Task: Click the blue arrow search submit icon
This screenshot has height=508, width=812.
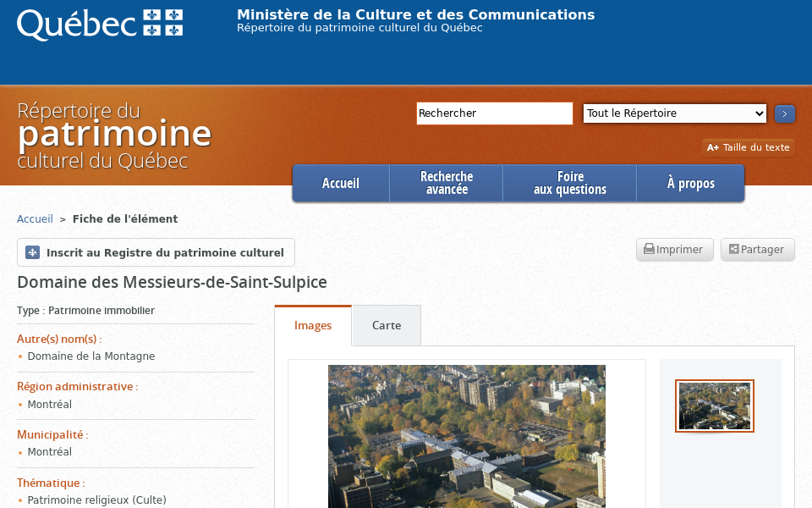Action: click(x=784, y=113)
